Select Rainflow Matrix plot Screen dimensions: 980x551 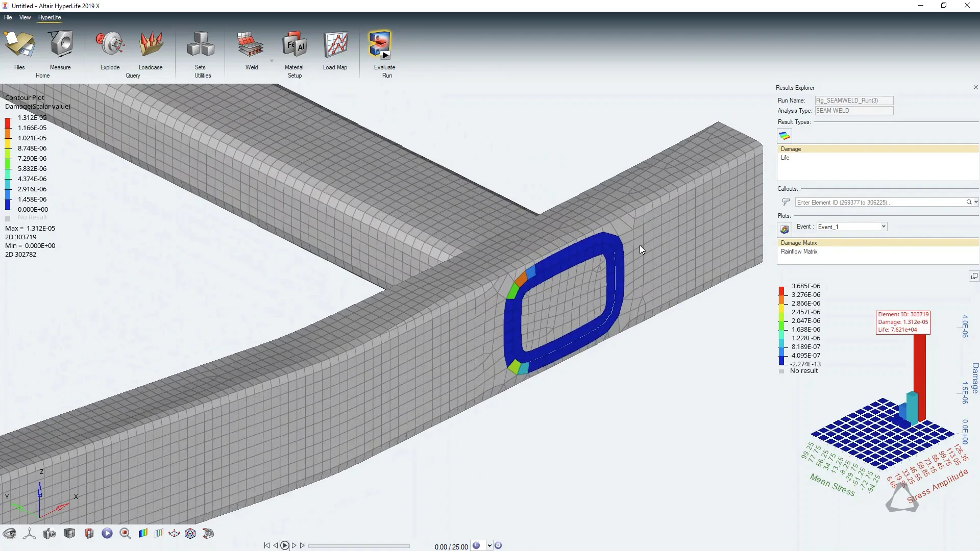[x=799, y=252]
